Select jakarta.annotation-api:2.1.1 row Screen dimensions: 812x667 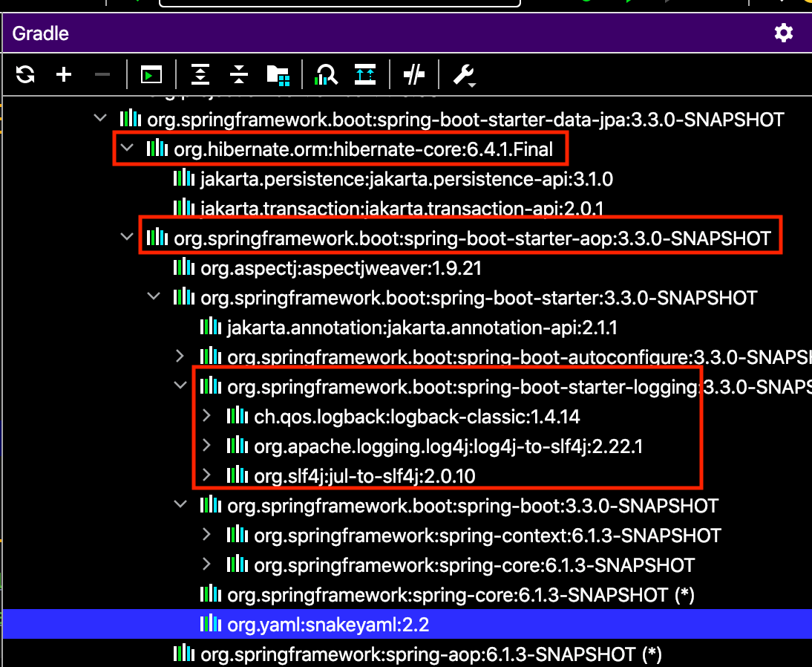[407, 328]
